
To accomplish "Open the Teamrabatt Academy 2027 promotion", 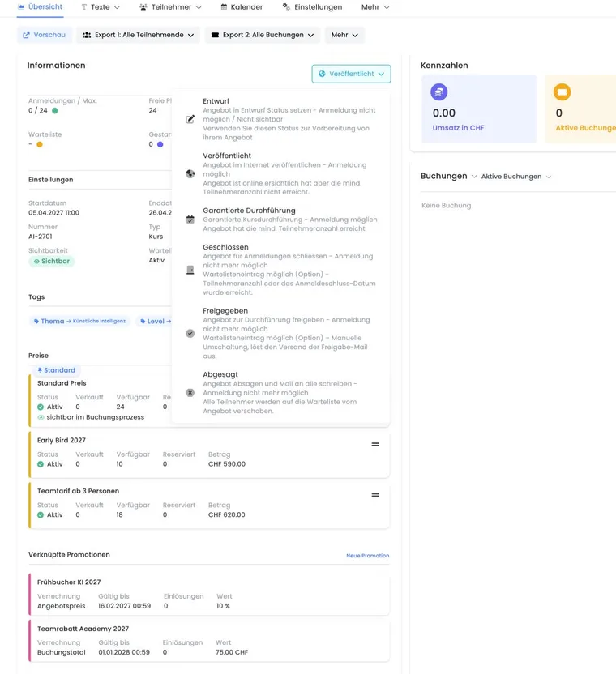I will [209, 641].
